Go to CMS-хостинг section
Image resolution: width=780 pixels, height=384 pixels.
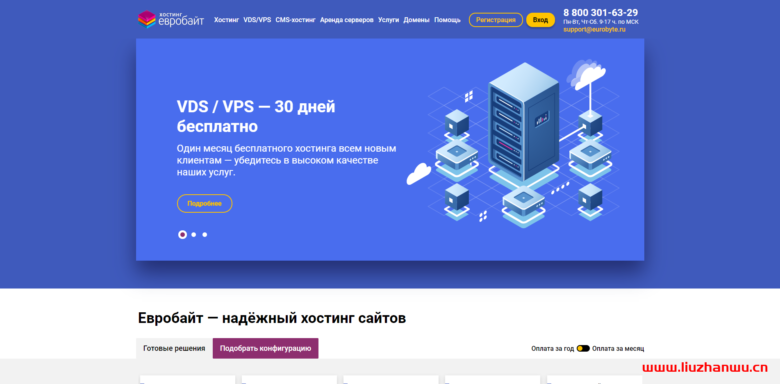coord(295,20)
